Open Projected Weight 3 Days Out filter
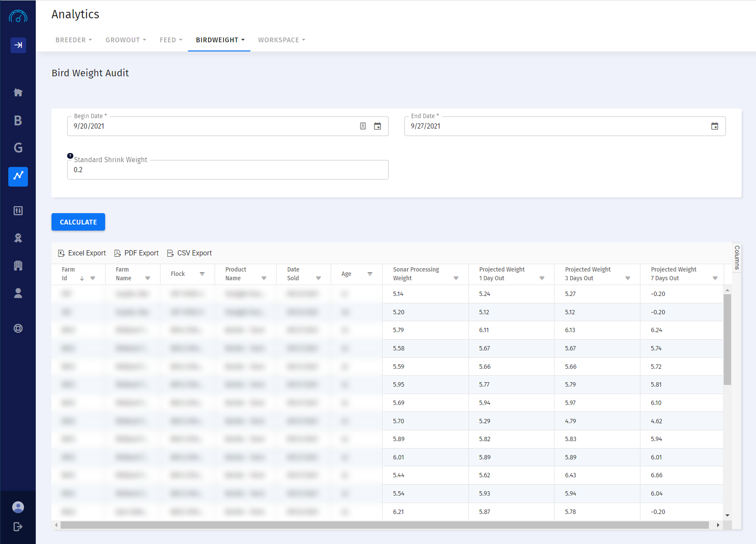This screenshot has width=756, height=544. point(628,278)
